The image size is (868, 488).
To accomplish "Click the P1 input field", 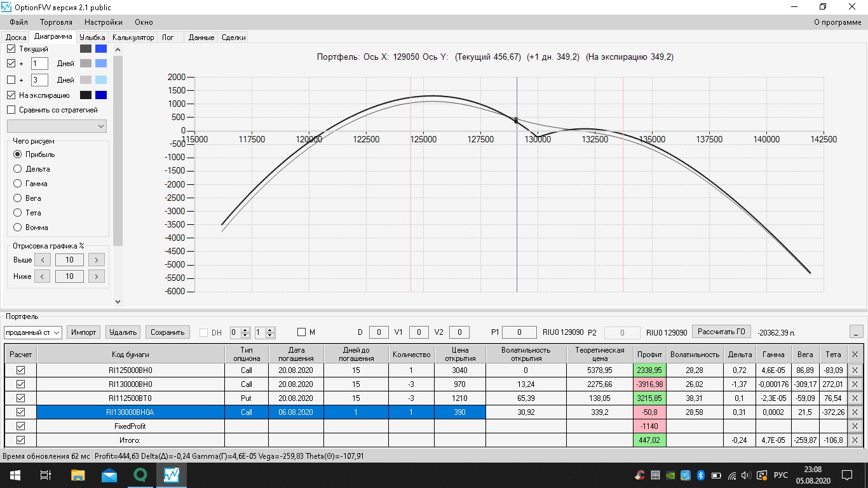I will click(519, 332).
